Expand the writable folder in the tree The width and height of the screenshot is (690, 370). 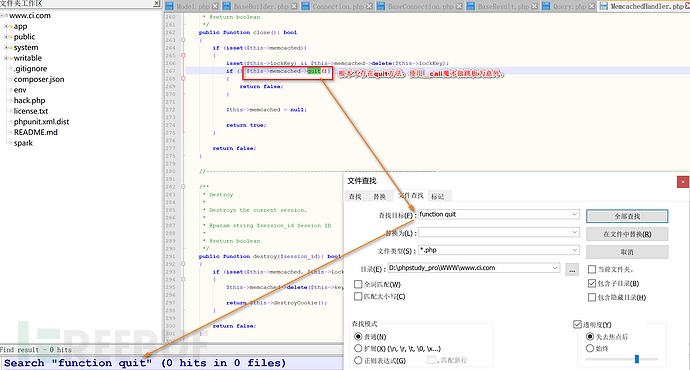click(6, 58)
